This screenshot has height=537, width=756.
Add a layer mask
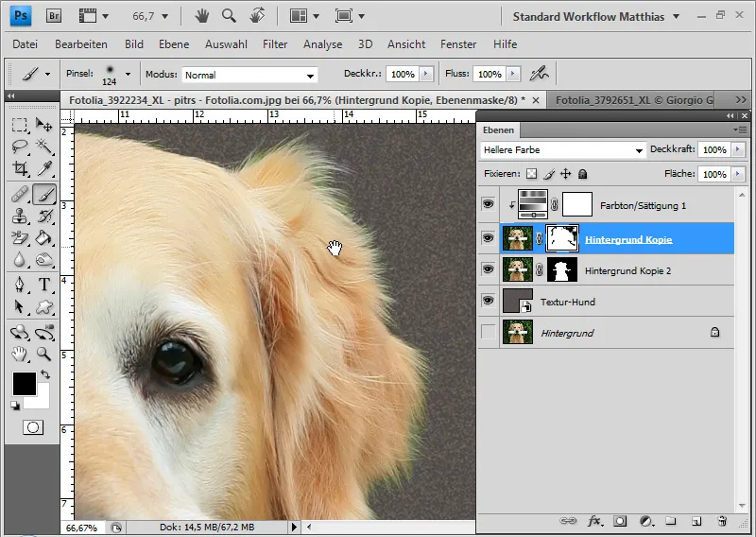620,521
